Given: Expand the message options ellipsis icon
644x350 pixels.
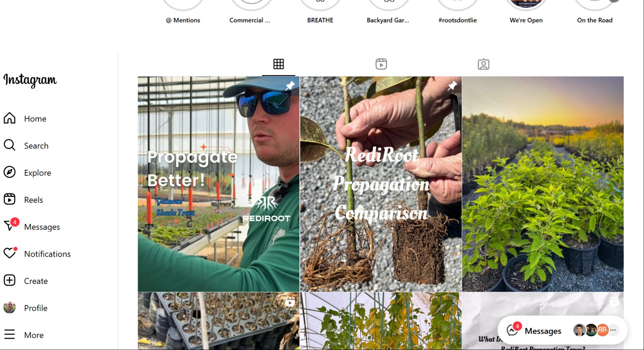Looking at the screenshot, I should pos(613,330).
